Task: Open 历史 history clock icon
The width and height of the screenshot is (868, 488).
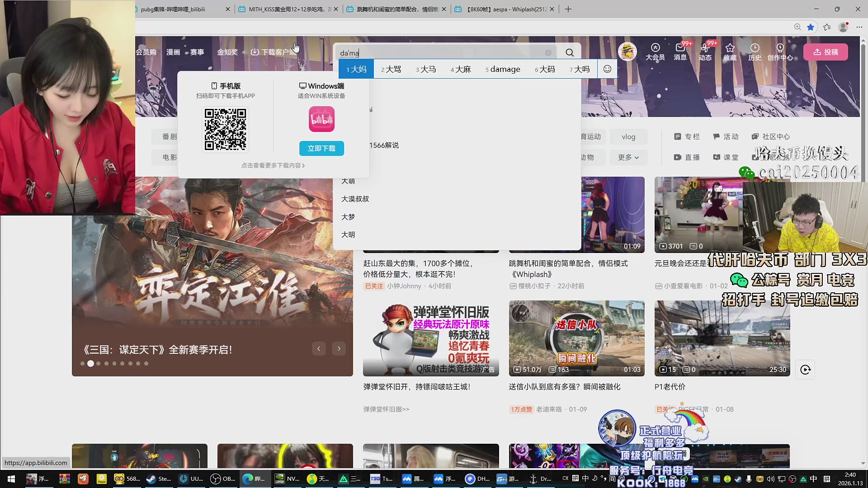Action: 755,48
